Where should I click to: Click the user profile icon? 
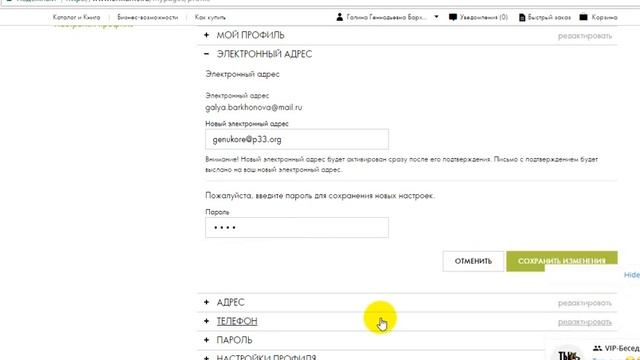click(339, 17)
